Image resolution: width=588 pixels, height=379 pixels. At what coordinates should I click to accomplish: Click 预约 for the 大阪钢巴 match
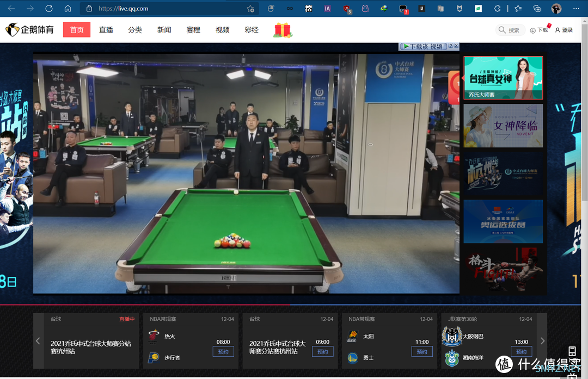(x=521, y=352)
